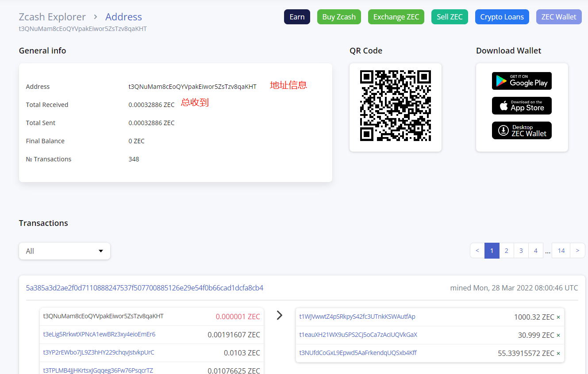
Task: Open Crypto Loans
Action: pos(502,17)
